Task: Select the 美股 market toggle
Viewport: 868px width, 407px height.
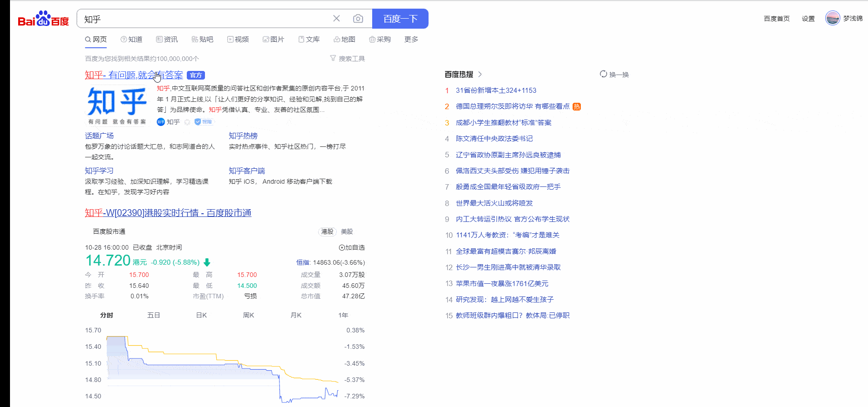Action: pyautogui.click(x=347, y=231)
